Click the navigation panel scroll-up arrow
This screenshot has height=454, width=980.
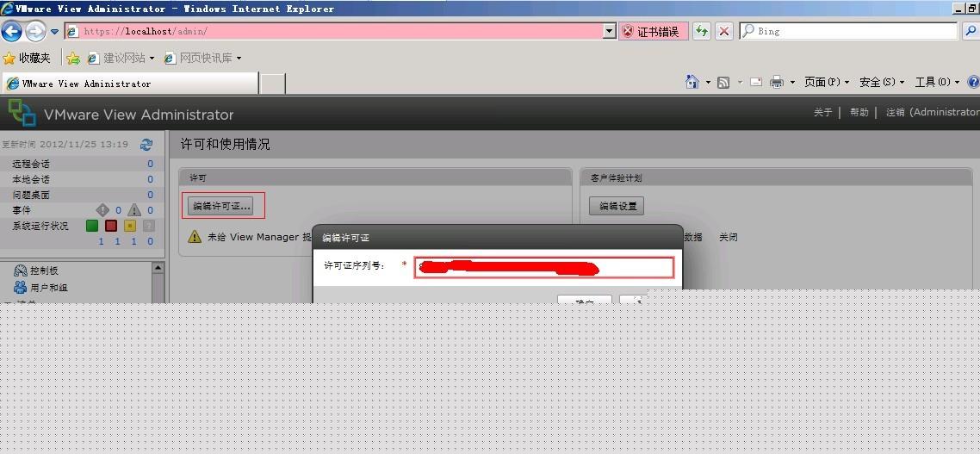click(x=158, y=268)
